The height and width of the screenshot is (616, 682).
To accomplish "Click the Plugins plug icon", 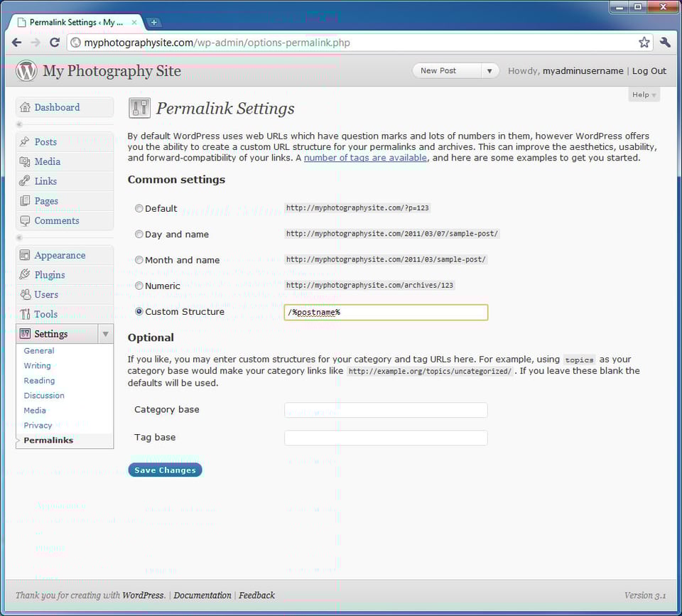I will tap(25, 274).
